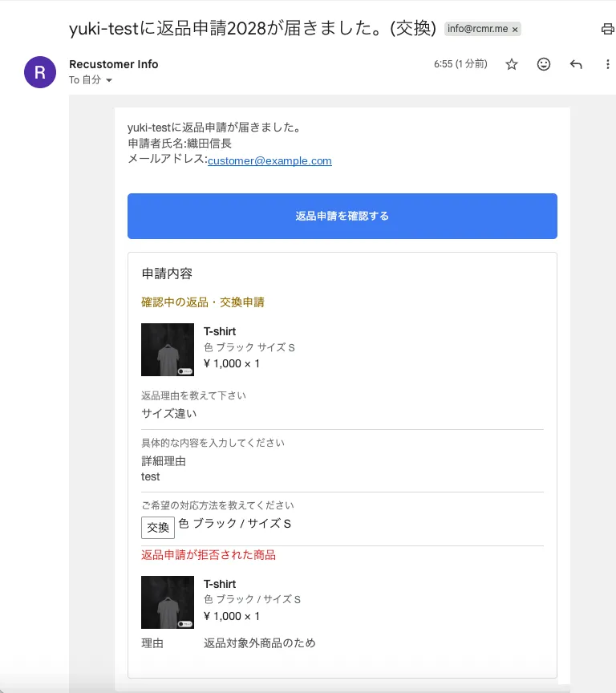Select the email subject line text
The height and width of the screenshot is (693, 616).
tap(253, 29)
